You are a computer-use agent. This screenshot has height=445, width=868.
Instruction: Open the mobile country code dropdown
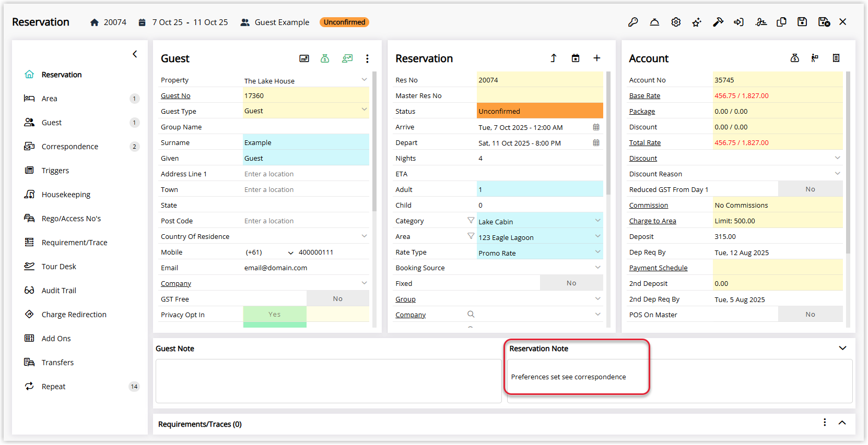point(291,252)
